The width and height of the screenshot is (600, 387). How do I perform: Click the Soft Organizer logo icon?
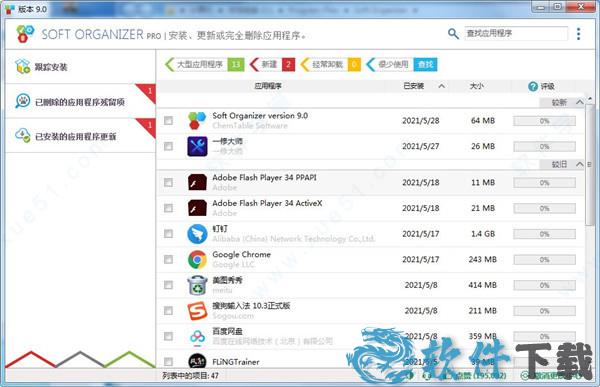point(25,34)
